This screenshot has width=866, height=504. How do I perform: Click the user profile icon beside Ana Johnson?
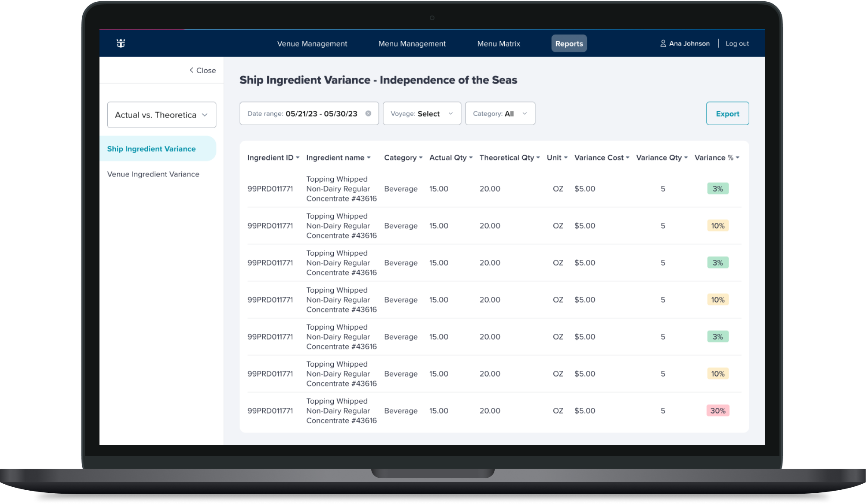663,43
